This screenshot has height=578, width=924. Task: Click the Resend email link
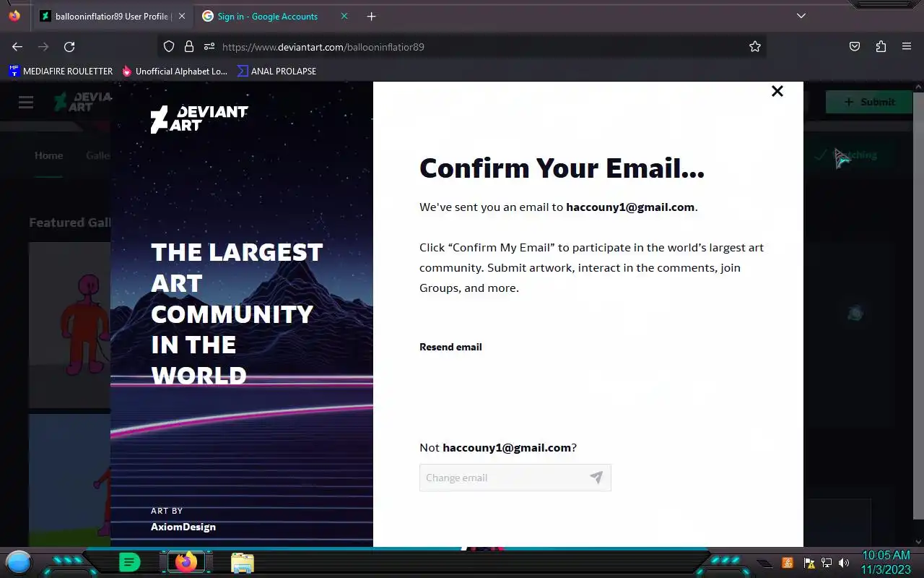[x=450, y=347]
